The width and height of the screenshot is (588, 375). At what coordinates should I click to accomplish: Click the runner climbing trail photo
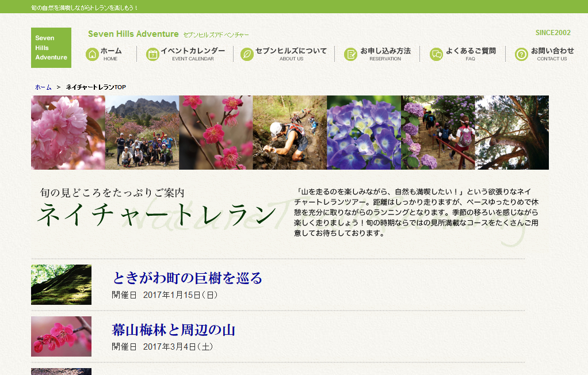click(x=290, y=132)
